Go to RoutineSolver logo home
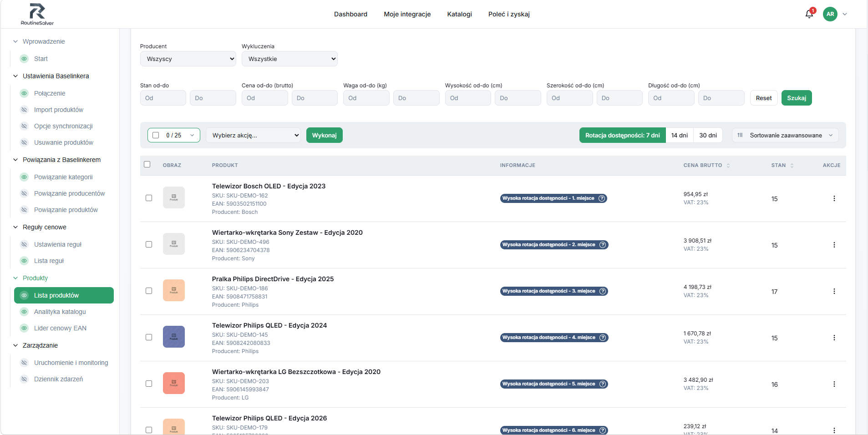 click(x=37, y=14)
